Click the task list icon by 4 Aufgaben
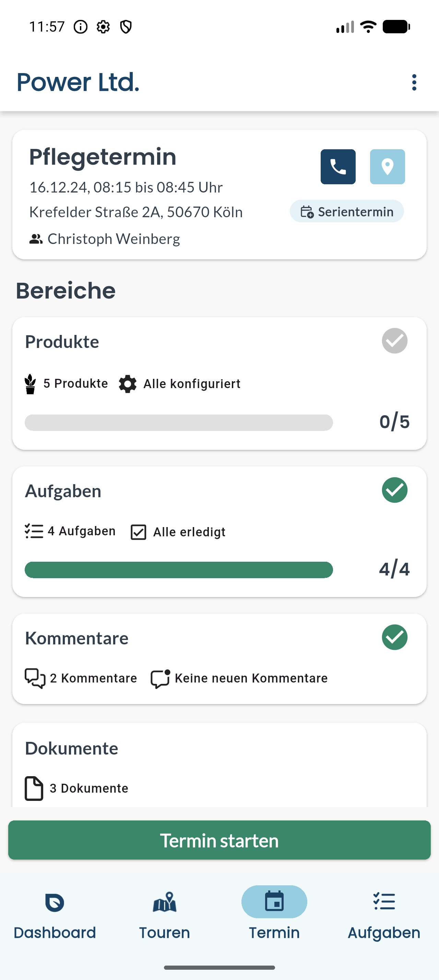 [x=34, y=531]
